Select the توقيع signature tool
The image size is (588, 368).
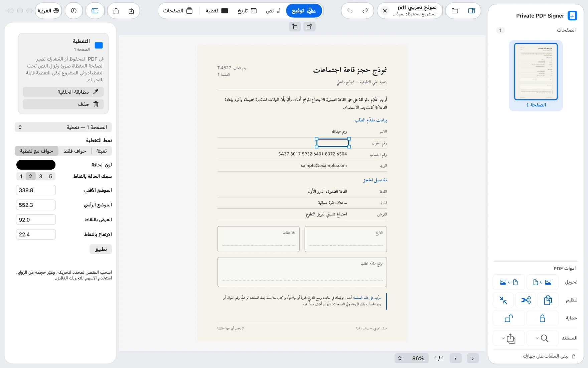[x=304, y=11]
